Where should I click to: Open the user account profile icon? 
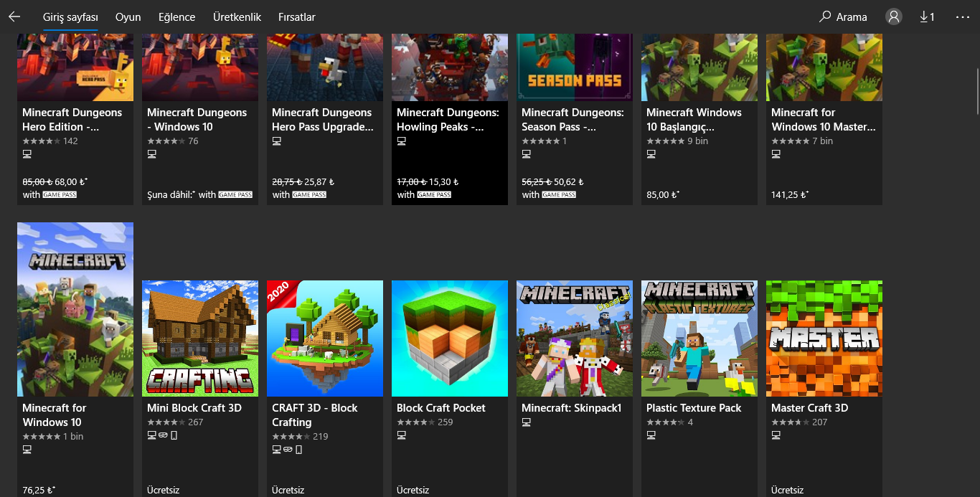pos(894,16)
